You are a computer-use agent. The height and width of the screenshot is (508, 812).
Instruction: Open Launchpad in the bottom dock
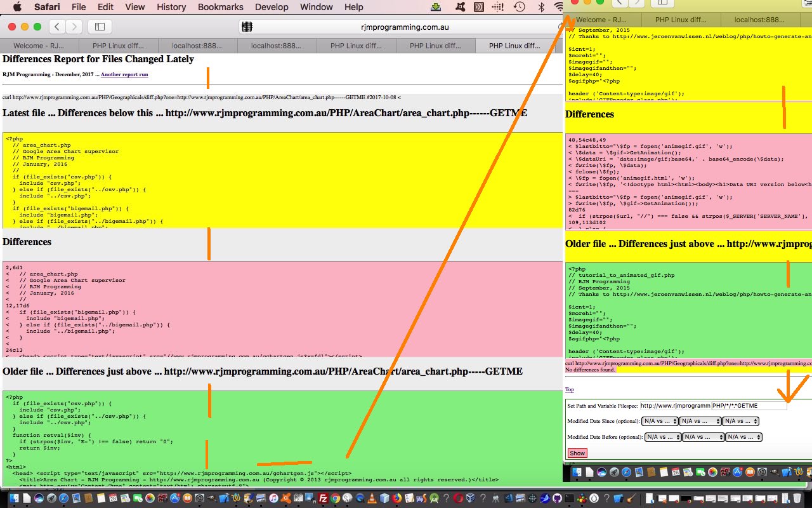click(51, 498)
